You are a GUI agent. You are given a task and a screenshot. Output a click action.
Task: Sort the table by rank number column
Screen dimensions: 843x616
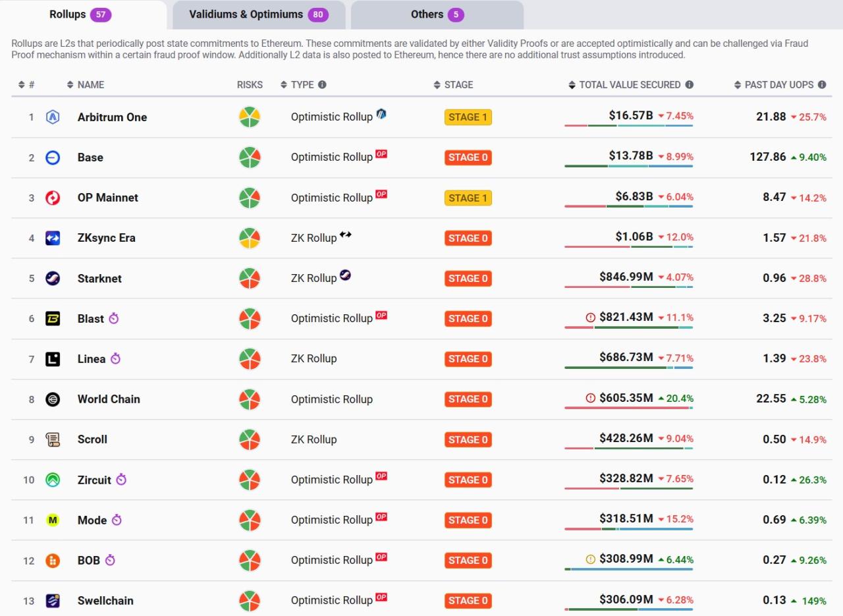pyautogui.click(x=26, y=85)
